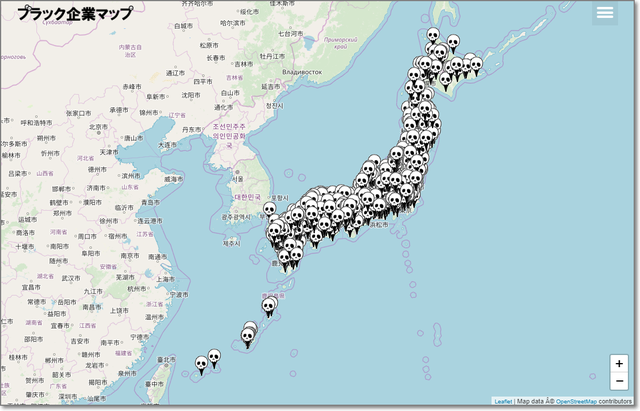Open the hamburger menu in top-right corner
Viewport: 640px width, 411px height.
604,13
